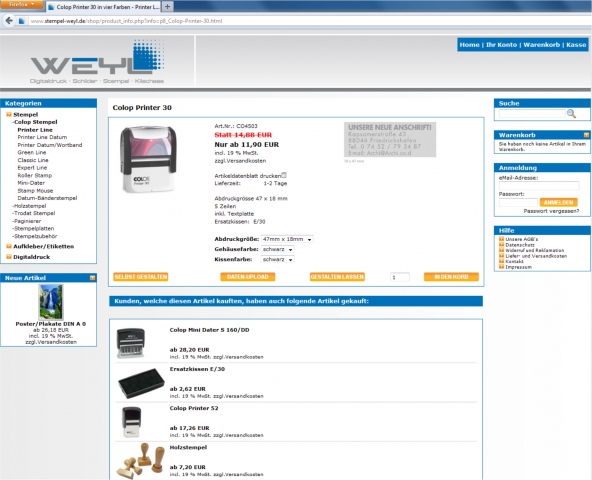Go to Home in top navigation
The width and height of the screenshot is (592, 480).
[469, 45]
